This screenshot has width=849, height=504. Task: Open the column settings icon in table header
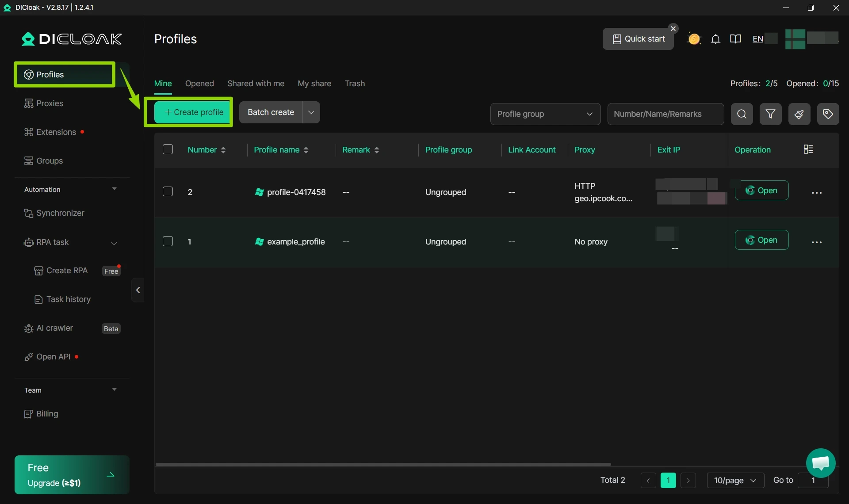(x=808, y=149)
